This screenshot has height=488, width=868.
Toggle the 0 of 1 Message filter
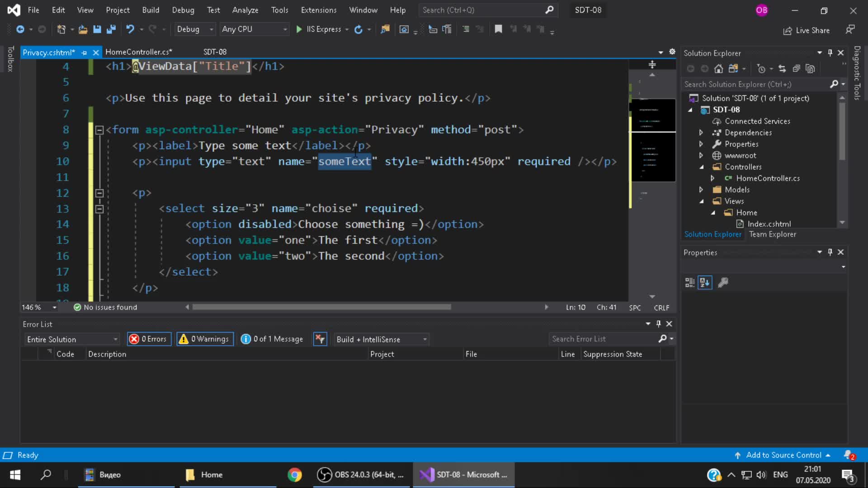[273, 339]
